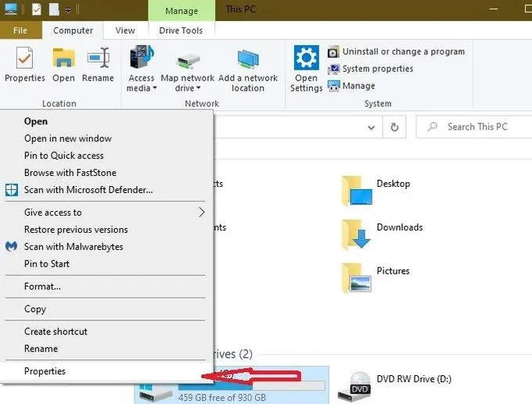Click Uninstall or change a program
Screen dimensions: 532x404
pos(396,52)
